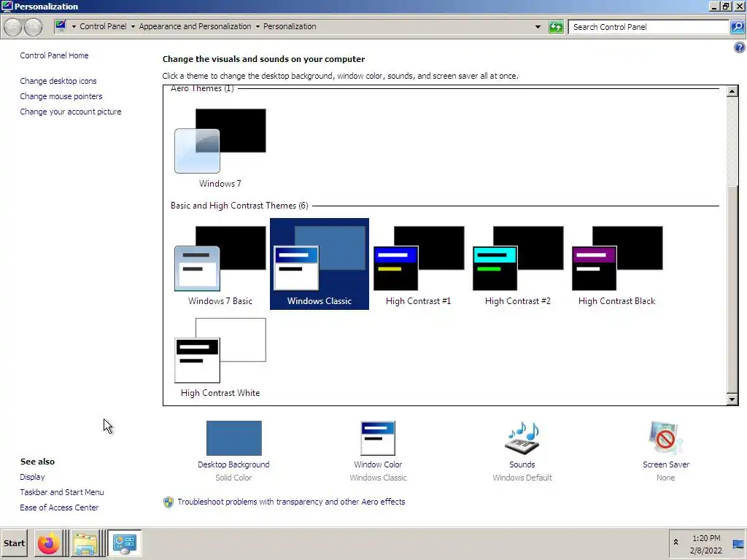Viewport: 747px width, 560px height.
Task: Click "Windows Default" text under Sounds
Action: (522, 478)
